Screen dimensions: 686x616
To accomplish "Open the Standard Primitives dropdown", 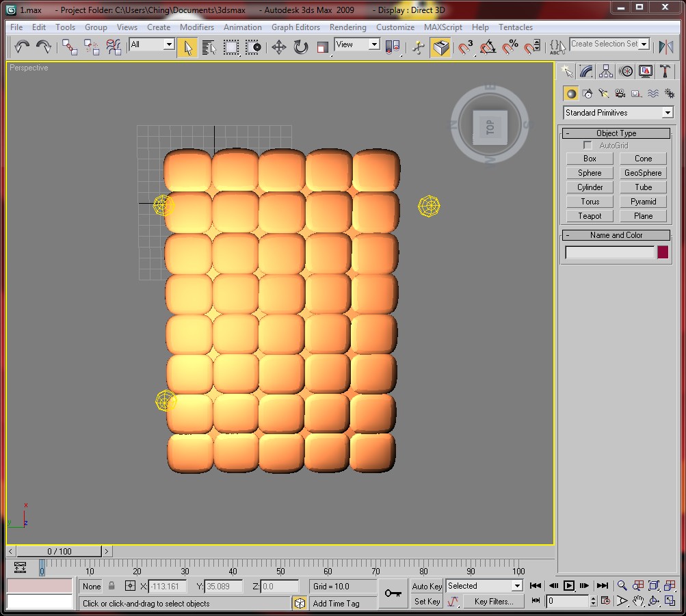I will [x=618, y=113].
